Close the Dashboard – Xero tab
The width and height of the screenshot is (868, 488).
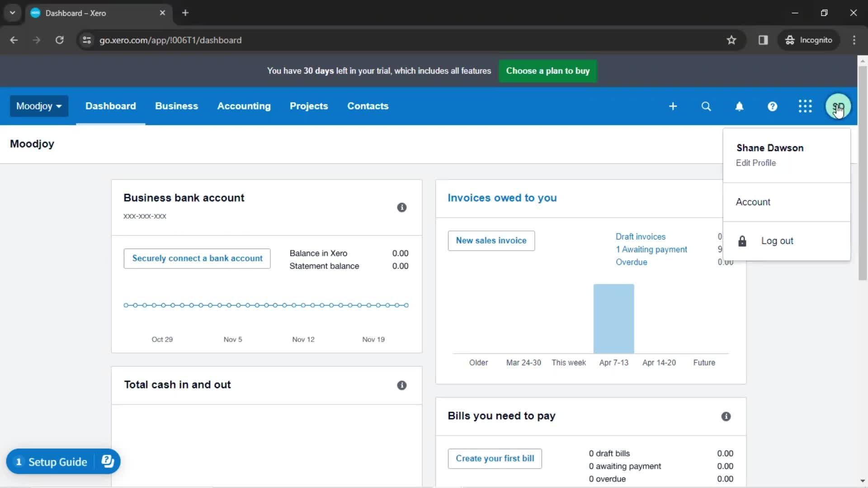162,13
